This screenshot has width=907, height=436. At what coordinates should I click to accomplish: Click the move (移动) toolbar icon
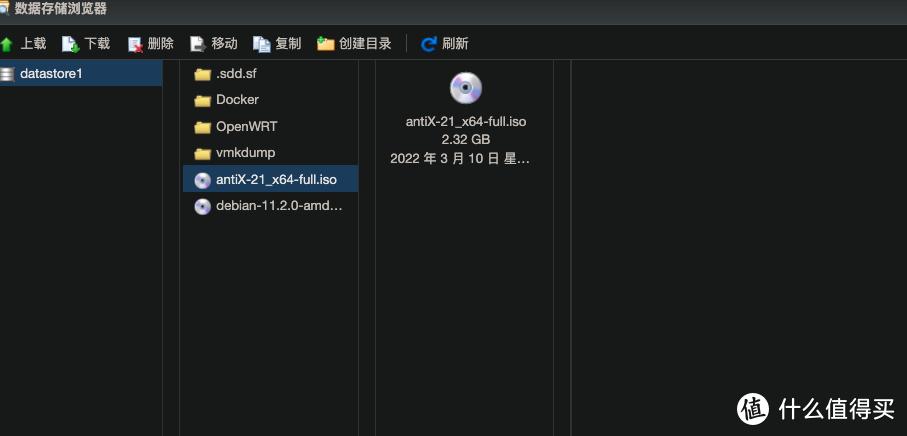(198, 44)
